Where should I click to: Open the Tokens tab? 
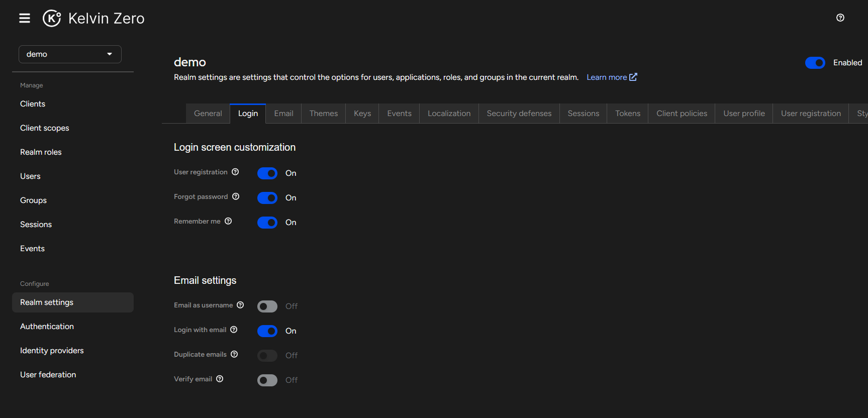[x=627, y=114]
